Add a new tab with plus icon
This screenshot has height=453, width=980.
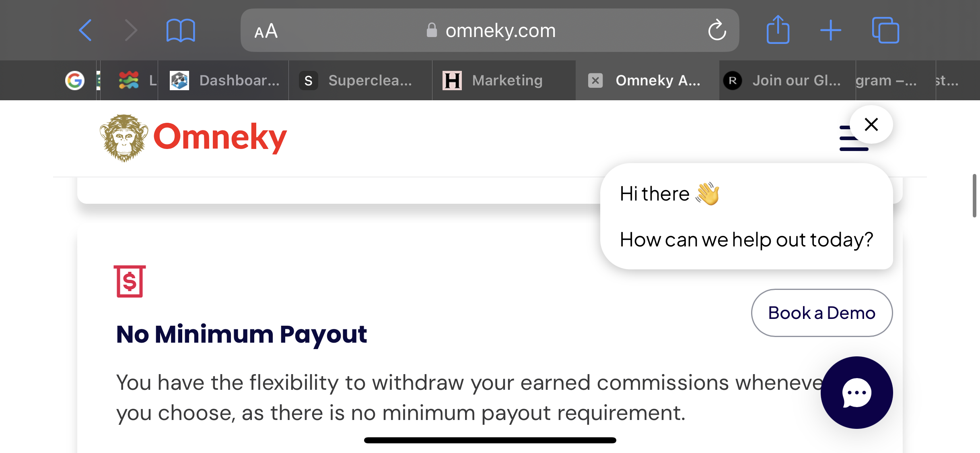coord(831,31)
